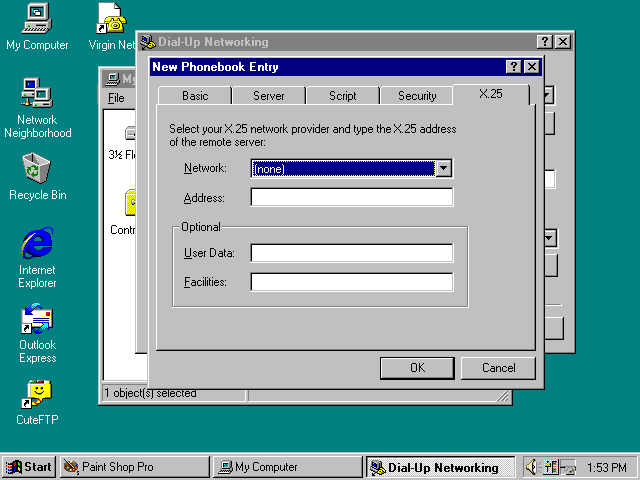Open File menu in My Computer window
The image size is (640, 480).
[116, 98]
